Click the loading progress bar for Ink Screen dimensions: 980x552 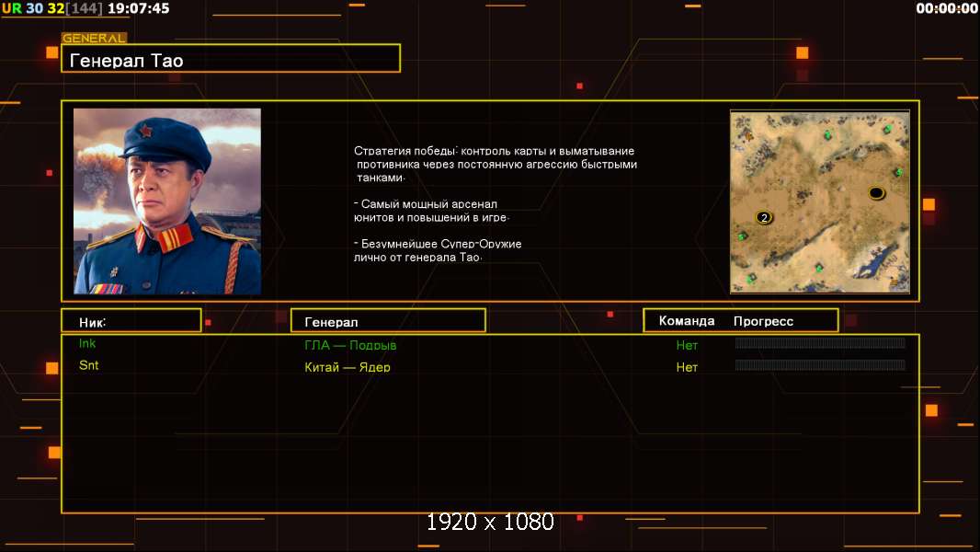pos(820,342)
